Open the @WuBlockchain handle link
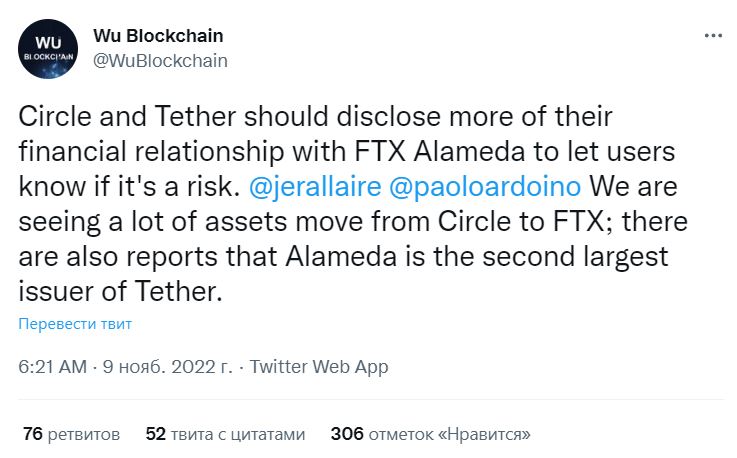The height and width of the screenshot is (458, 737). [160, 61]
